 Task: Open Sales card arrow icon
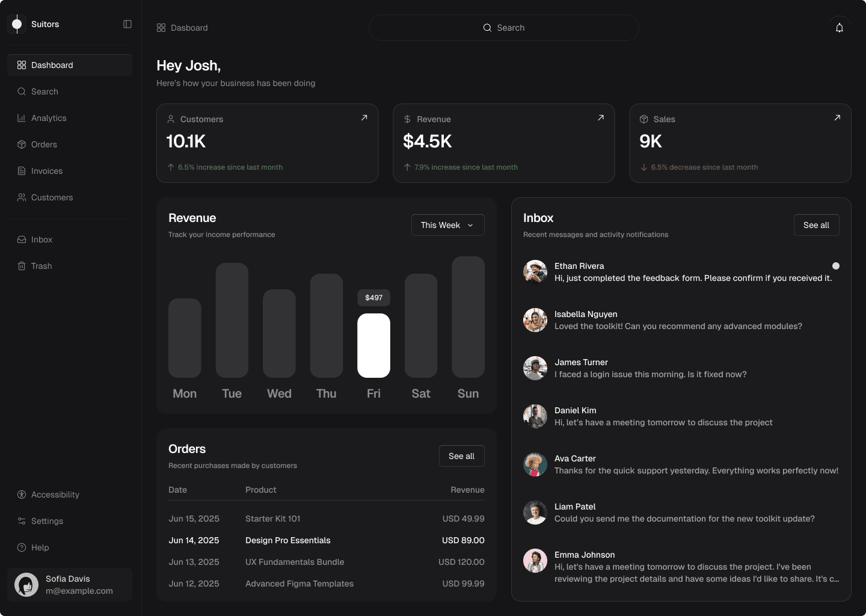click(837, 118)
